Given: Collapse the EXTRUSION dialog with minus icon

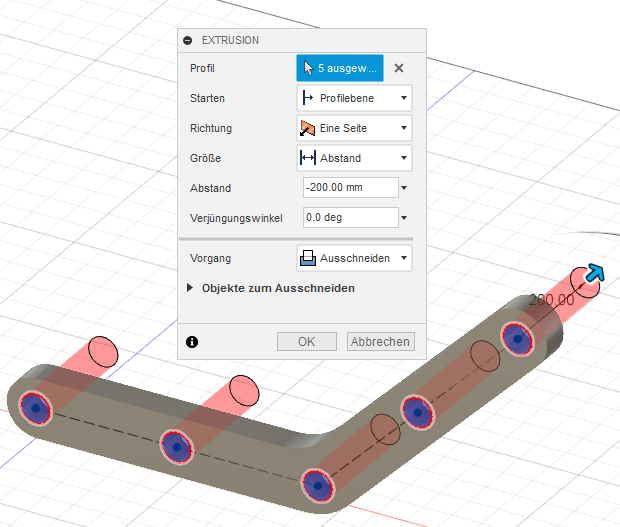Looking at the screenshot, I should pos(188,40).
